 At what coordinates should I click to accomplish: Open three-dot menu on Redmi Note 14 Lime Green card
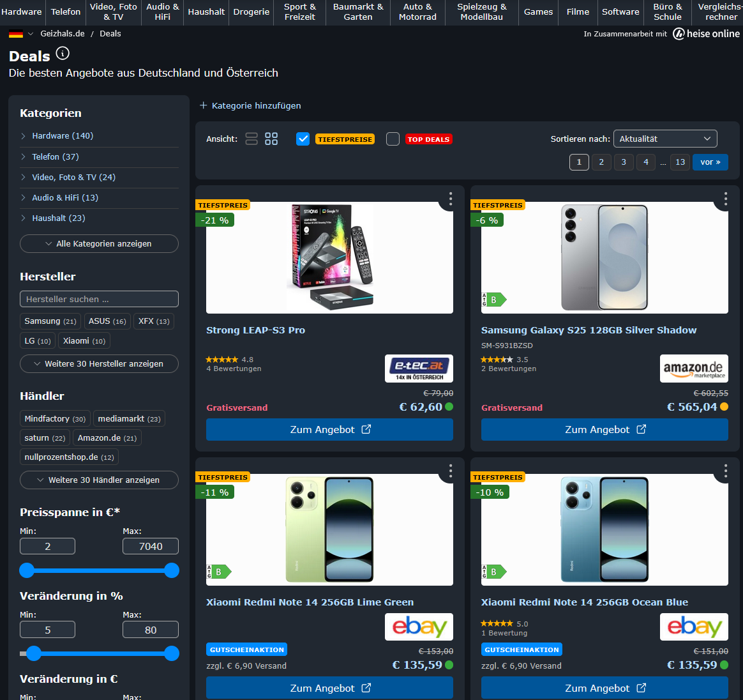[x=450, y=471]
